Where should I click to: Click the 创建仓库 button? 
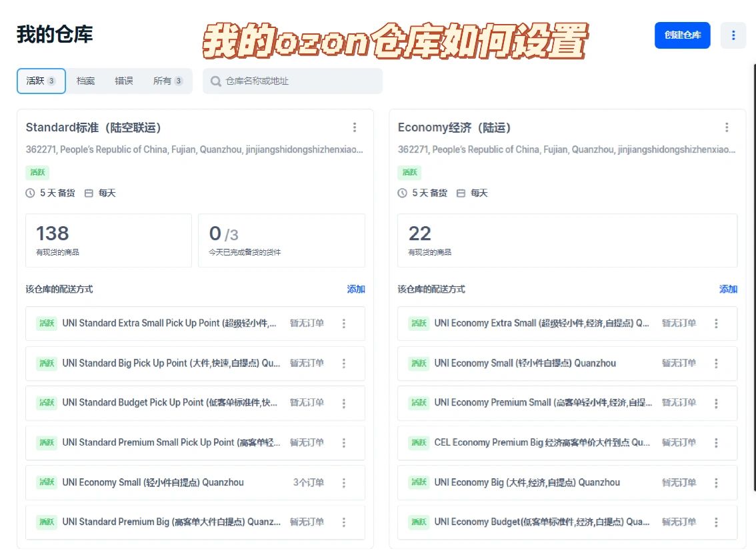pyautogui.click(x=682, y=35)
